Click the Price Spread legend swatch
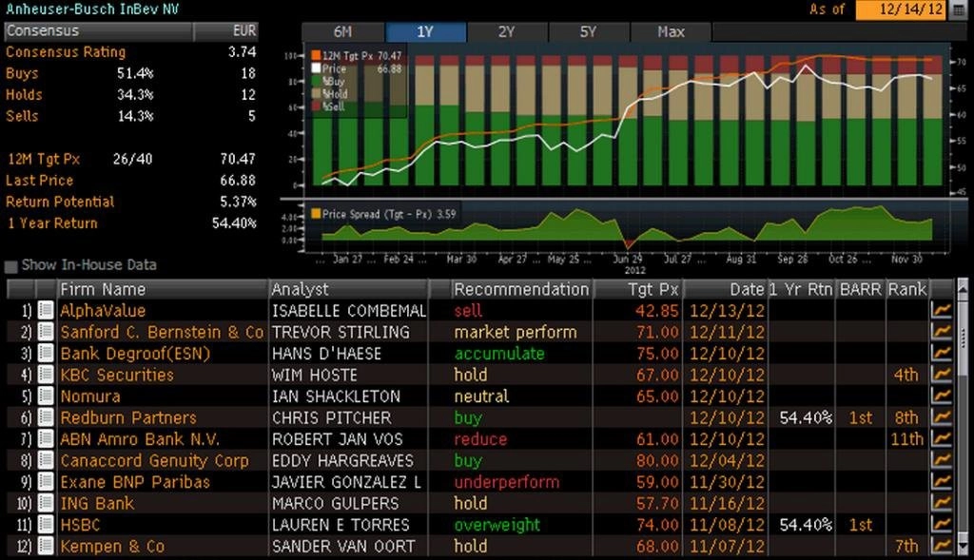 click(316, 214)
